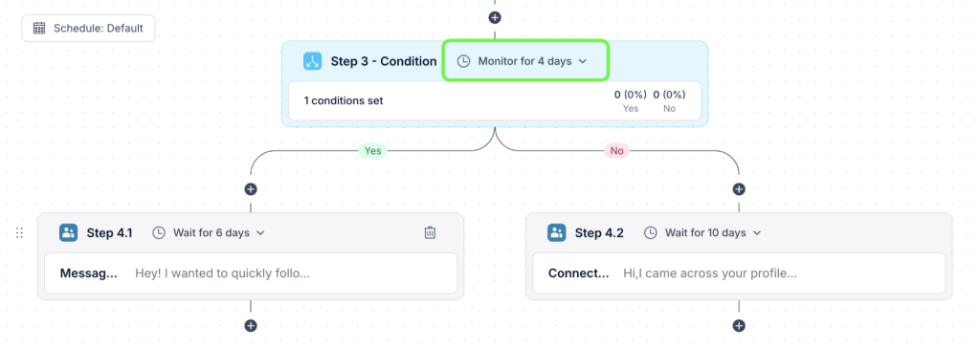Add a step on the Yes branch above Step 4.1

coord(251,189)
